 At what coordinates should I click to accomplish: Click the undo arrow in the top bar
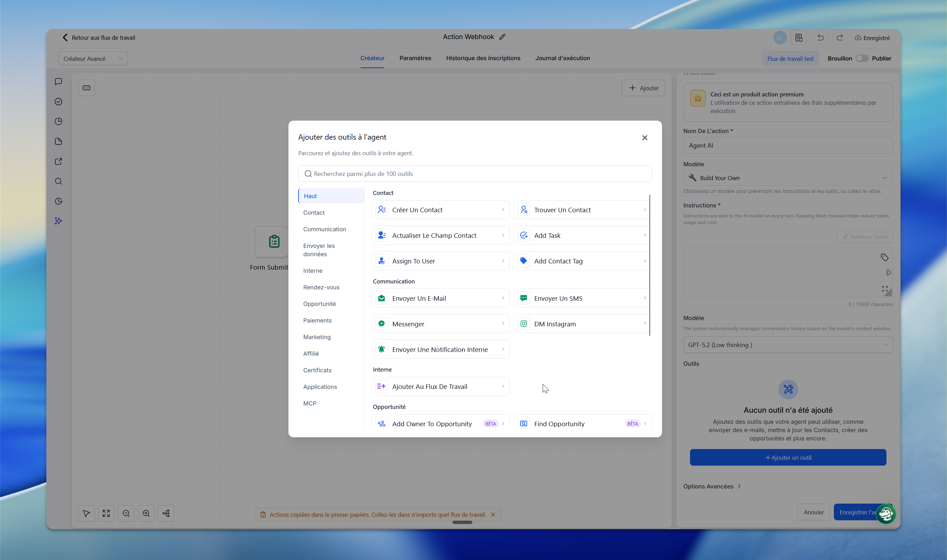[820, 38]
